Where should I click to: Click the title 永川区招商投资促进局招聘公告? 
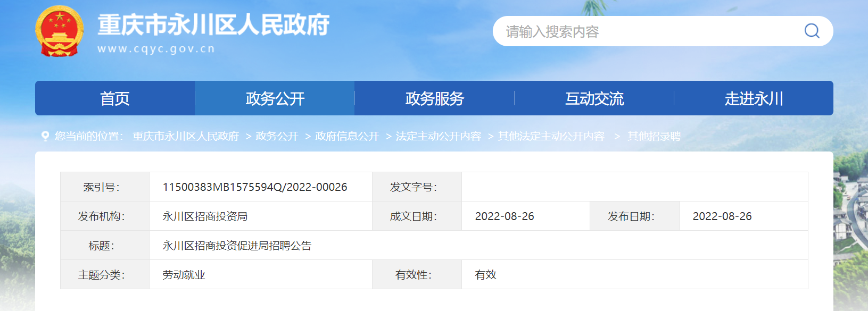tap(237, 246)
